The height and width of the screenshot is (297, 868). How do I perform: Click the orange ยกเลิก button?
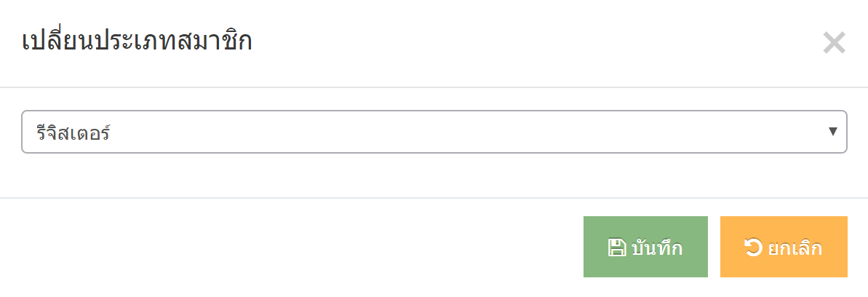[x=784, y=247]
